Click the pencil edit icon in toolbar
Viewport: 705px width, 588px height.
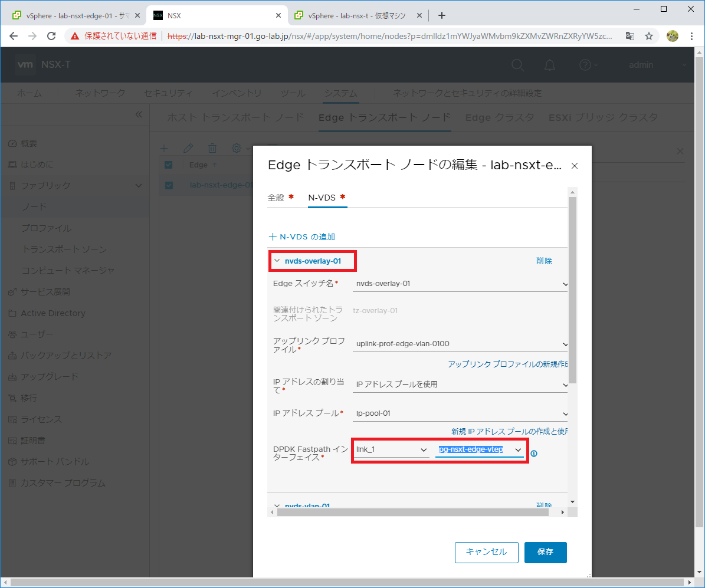click(x=188, y=148)
